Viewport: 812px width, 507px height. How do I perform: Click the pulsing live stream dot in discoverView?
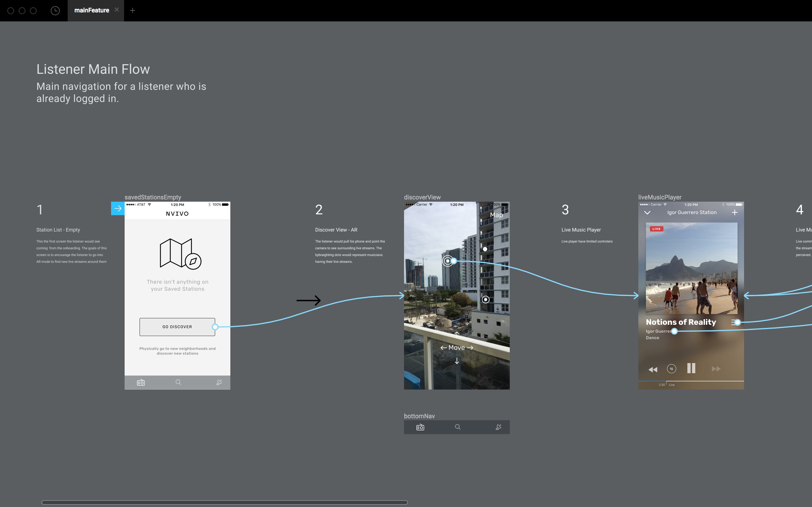(447, 261)
